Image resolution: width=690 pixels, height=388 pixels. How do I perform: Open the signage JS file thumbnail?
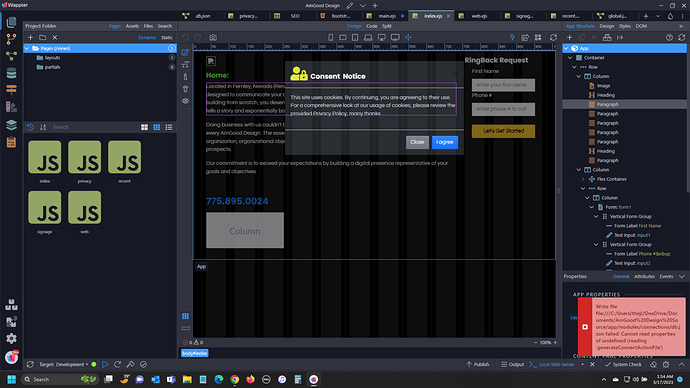44,208
